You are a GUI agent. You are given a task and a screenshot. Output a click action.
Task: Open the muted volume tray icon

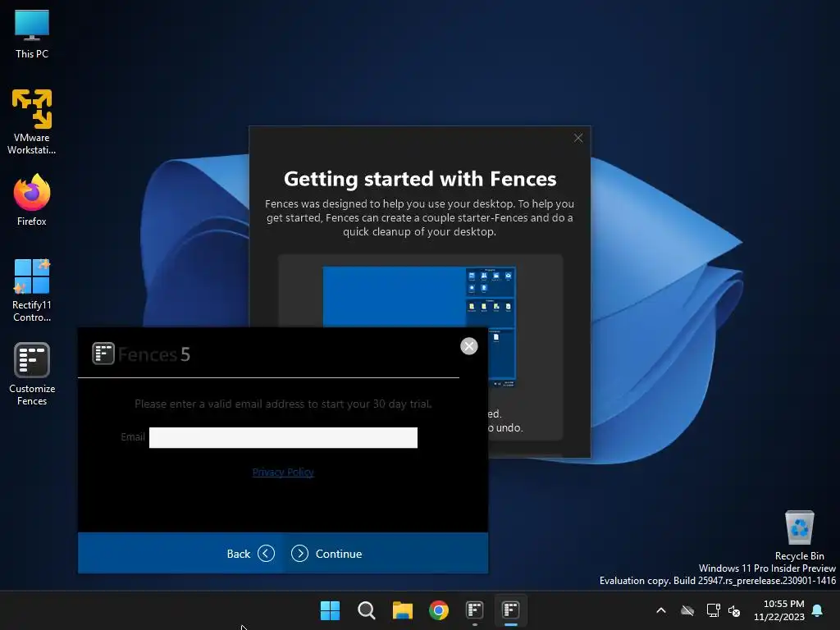click(734, 610)
